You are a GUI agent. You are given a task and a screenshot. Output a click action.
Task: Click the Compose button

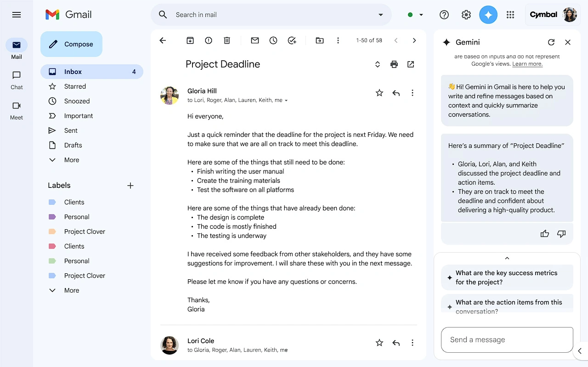71,44
